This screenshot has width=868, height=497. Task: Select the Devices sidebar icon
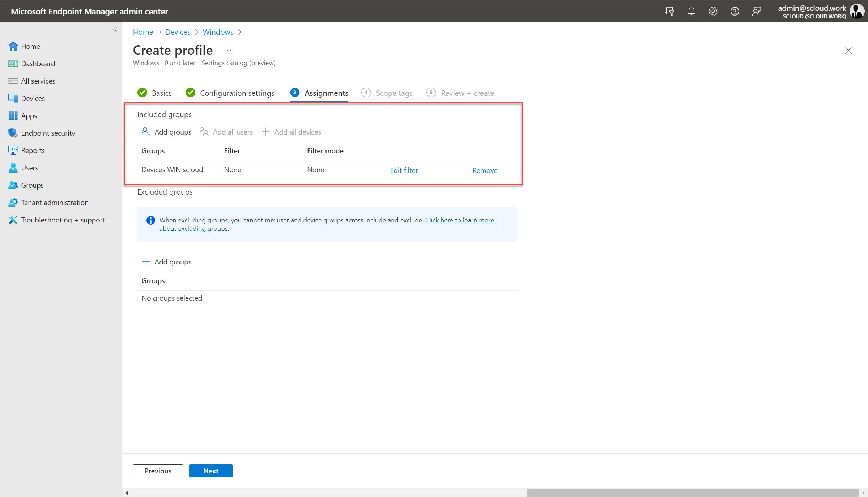click(x=13, y=98)
